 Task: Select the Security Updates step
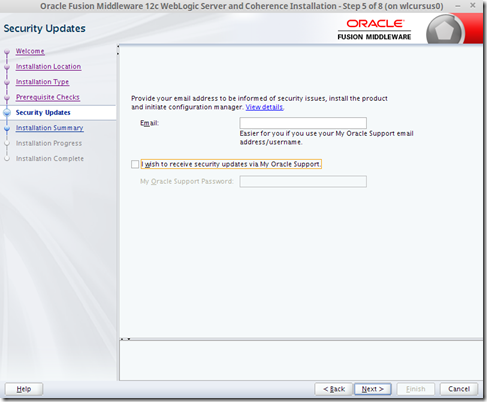[x=43, y=113]
